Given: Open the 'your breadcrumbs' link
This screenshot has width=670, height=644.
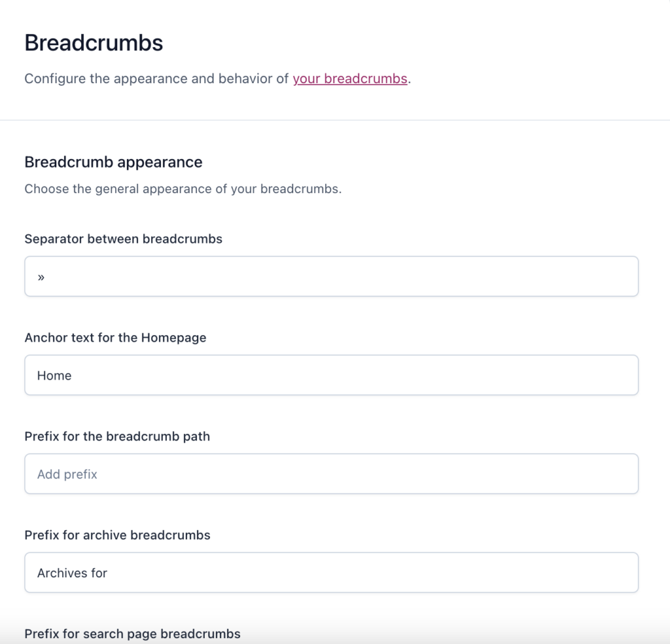Looking at the screenshot, I should tap(349, 79).
